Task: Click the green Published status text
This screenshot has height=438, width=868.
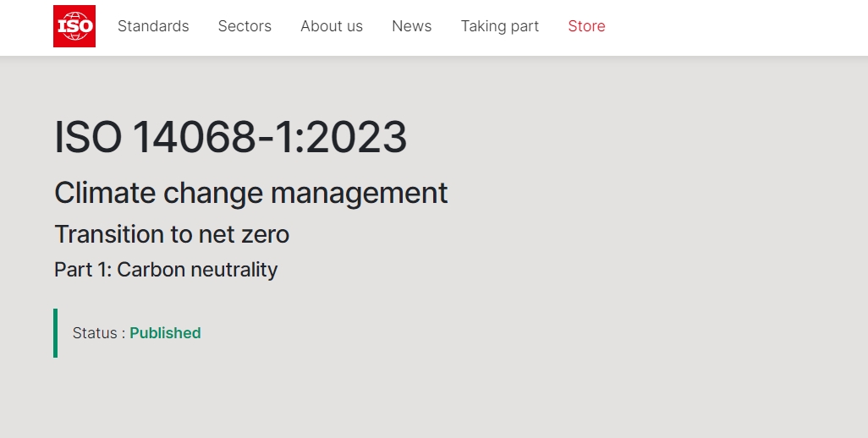Action: [x=165, y=333]
